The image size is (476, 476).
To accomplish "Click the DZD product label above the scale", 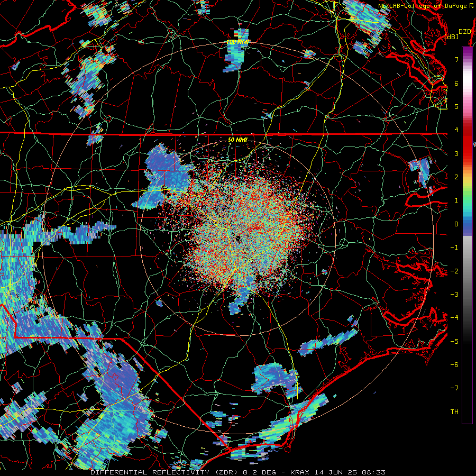I will [x=464, y=32].
